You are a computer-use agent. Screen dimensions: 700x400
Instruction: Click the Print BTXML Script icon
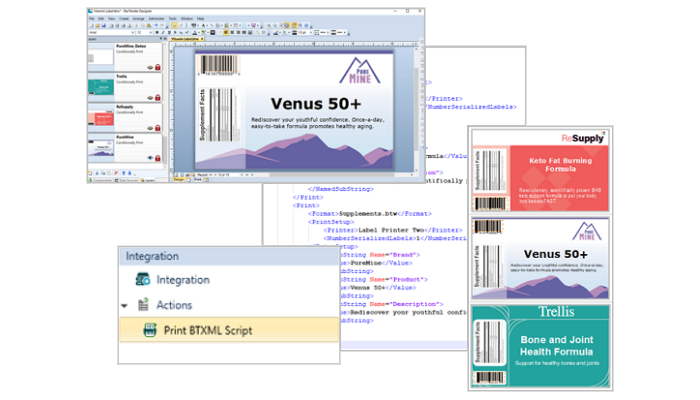149,331
